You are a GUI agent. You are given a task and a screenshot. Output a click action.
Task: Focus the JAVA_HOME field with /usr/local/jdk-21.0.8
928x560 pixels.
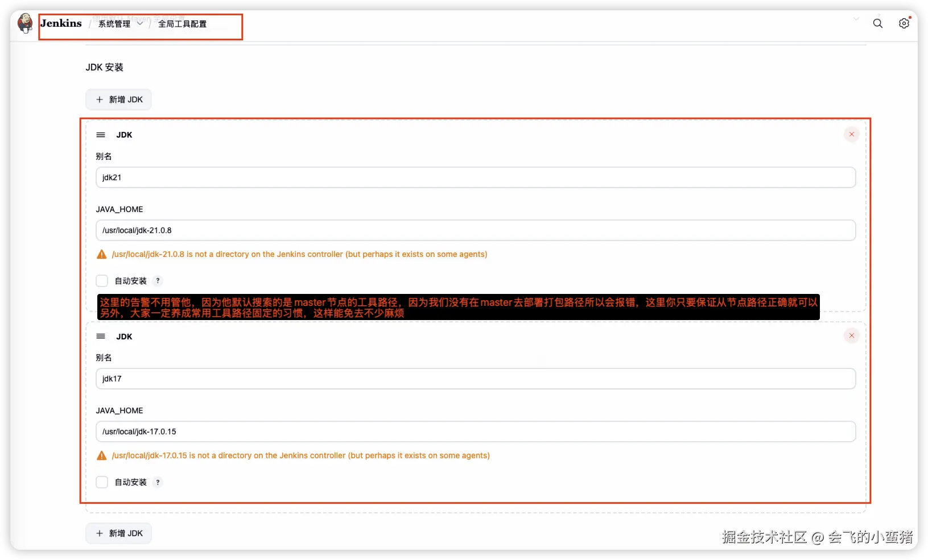(x=476, y=230)
